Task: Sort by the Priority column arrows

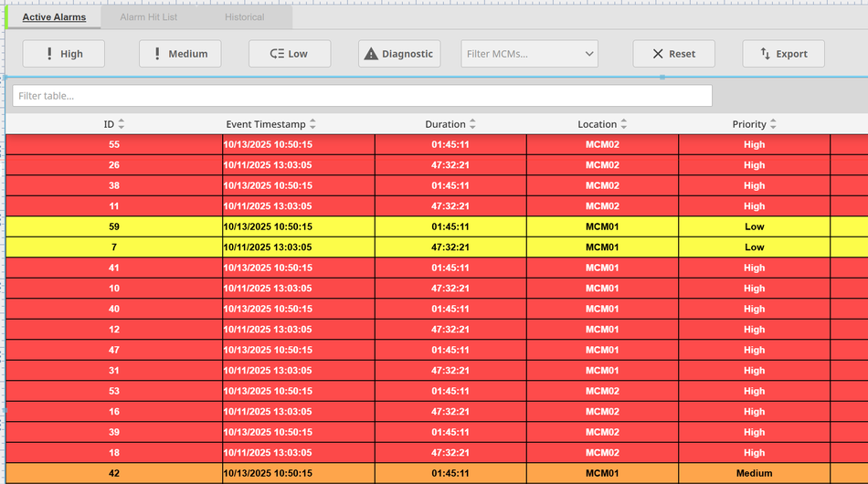Action: click(773, 124)
